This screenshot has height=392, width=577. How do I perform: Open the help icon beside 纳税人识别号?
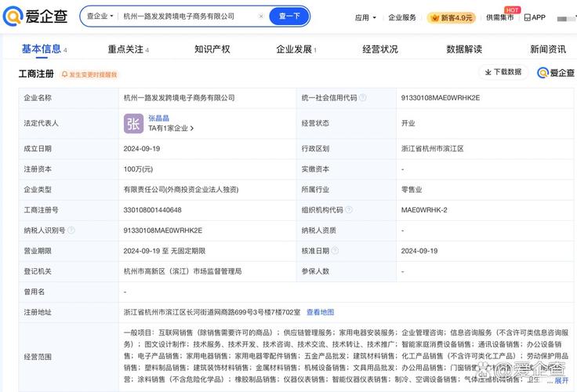click(x=71, y=230)
